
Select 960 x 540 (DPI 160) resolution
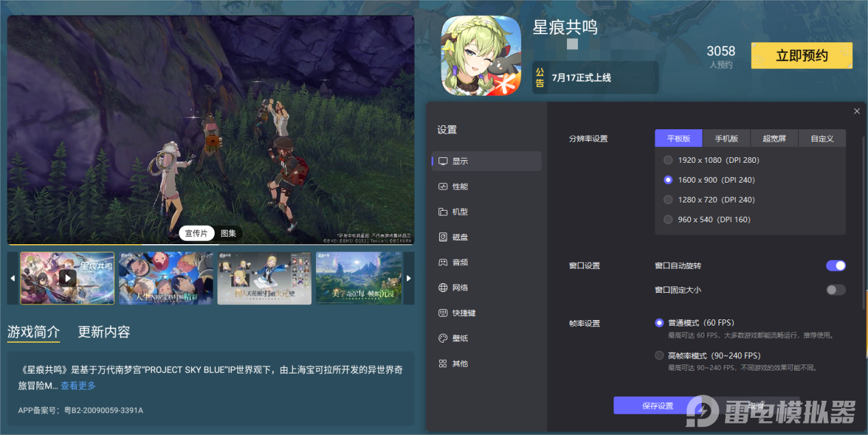coord(668,220)
